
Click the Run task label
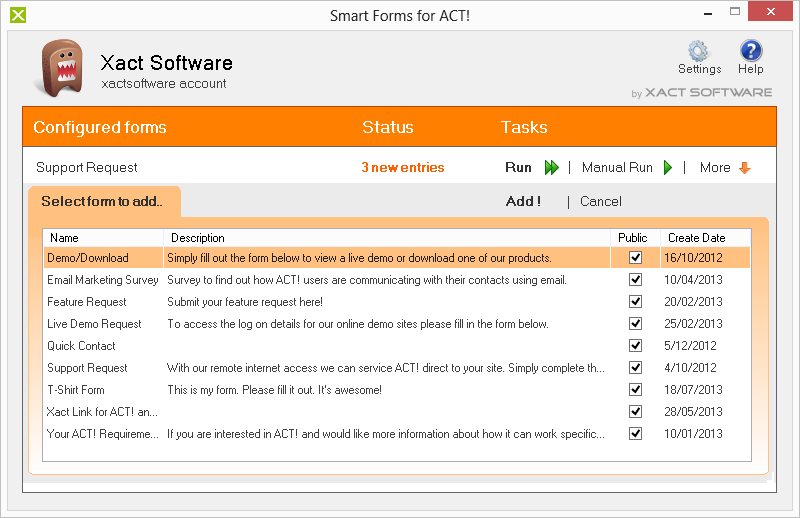click(x=518, y=167)
